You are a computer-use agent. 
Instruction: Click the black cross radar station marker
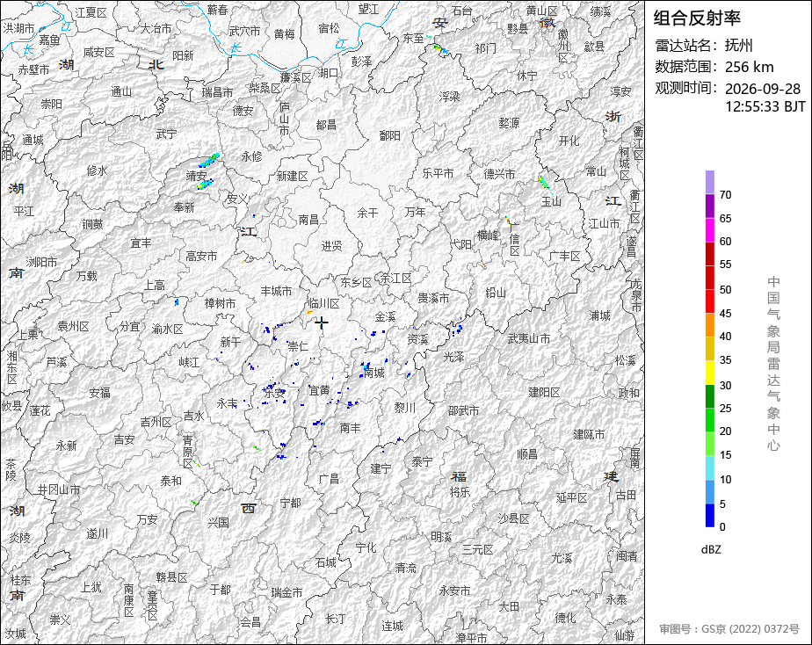click(322, 323)
